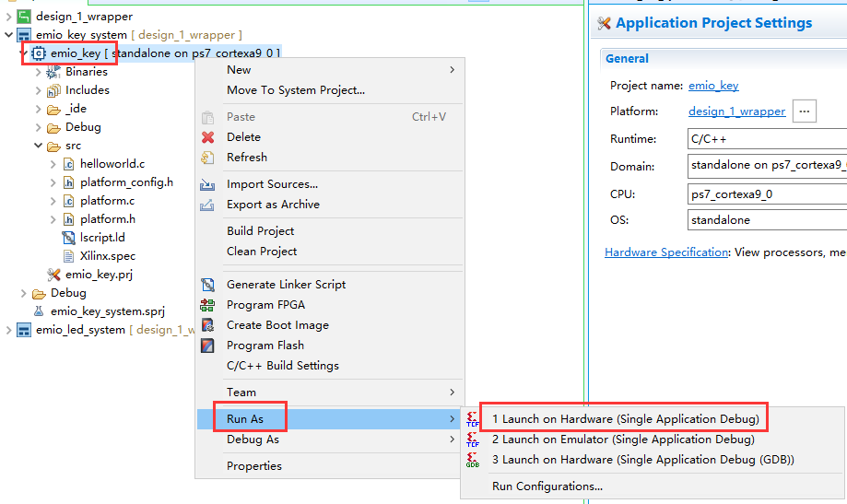The height and width of the screenshot is (504, 847).
Task: Expand the design_1_wrapper tree node
Action: click(x=8, y=17)
